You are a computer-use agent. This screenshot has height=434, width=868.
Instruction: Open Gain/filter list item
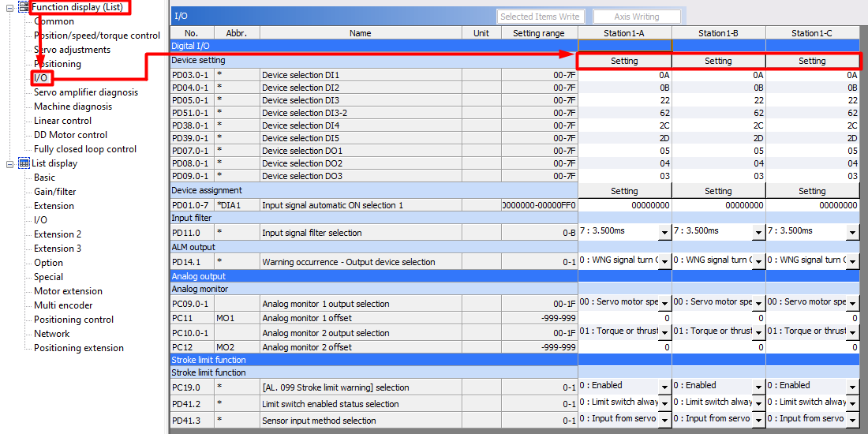point(54,192)
